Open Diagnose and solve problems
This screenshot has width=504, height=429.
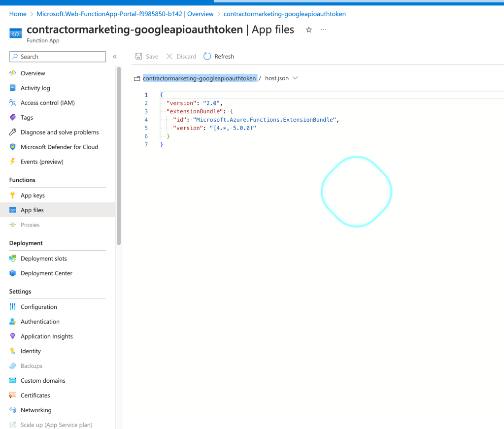pos(60,132)
